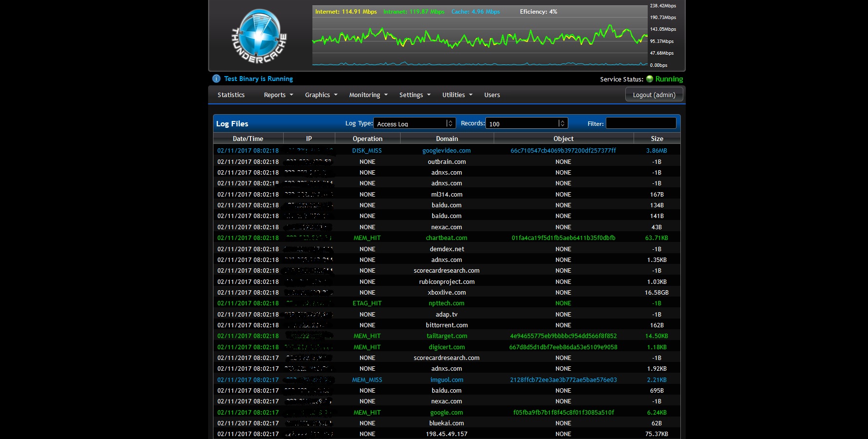Click the green Service Status indicator

click(x=649, y=79)
